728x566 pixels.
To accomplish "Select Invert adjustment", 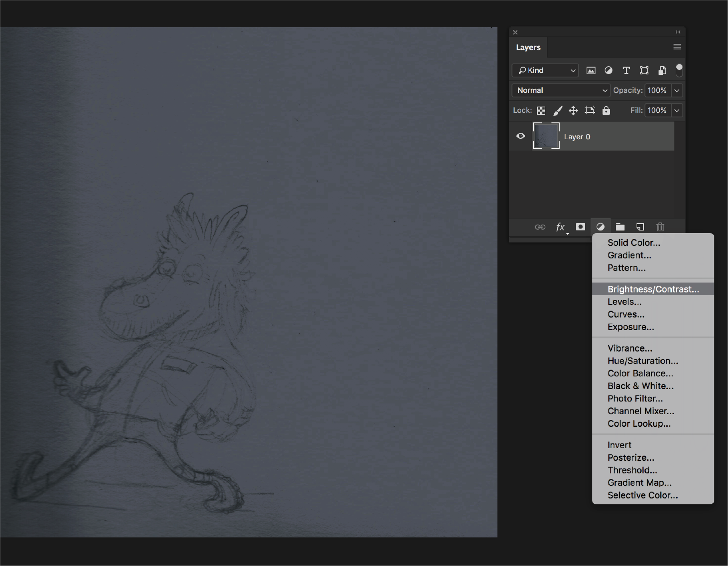I will pos(653,445).
